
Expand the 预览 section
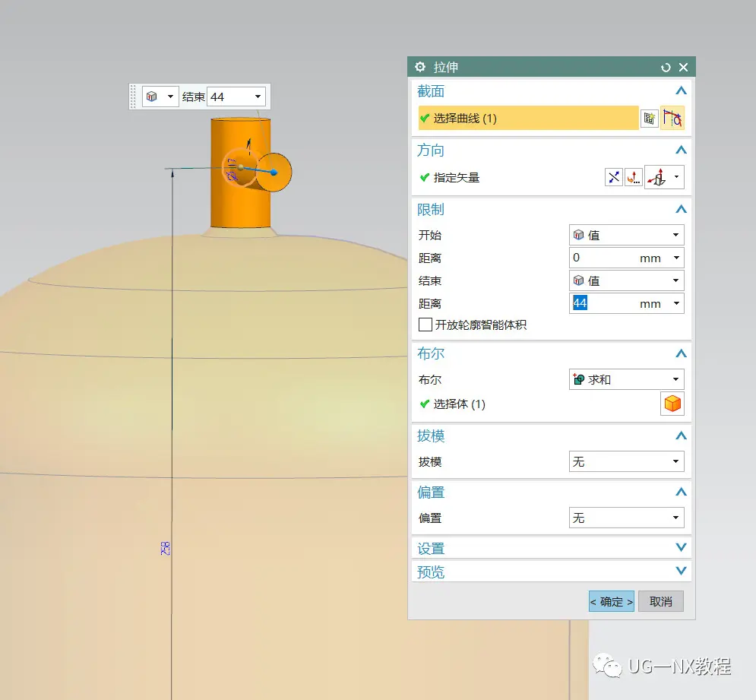point(681,571)
